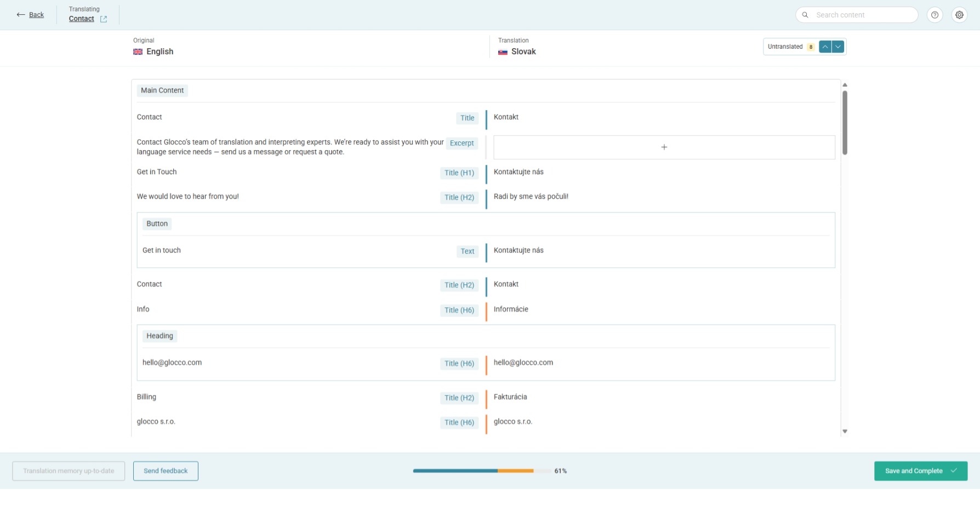The image size is (980, 516).
Task: Click the plus icon in the empty excerpt box
Action: 664,147
